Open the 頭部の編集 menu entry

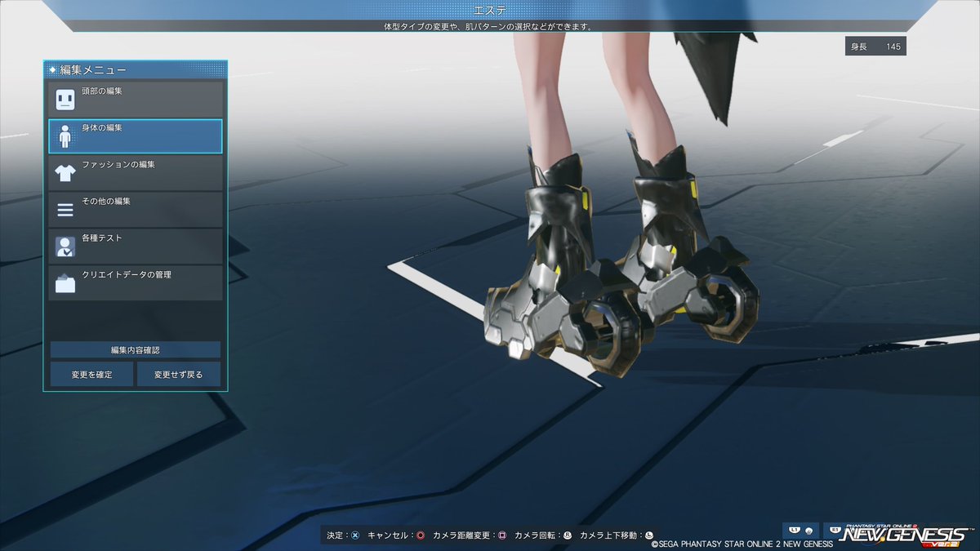(x=136, y=99)
